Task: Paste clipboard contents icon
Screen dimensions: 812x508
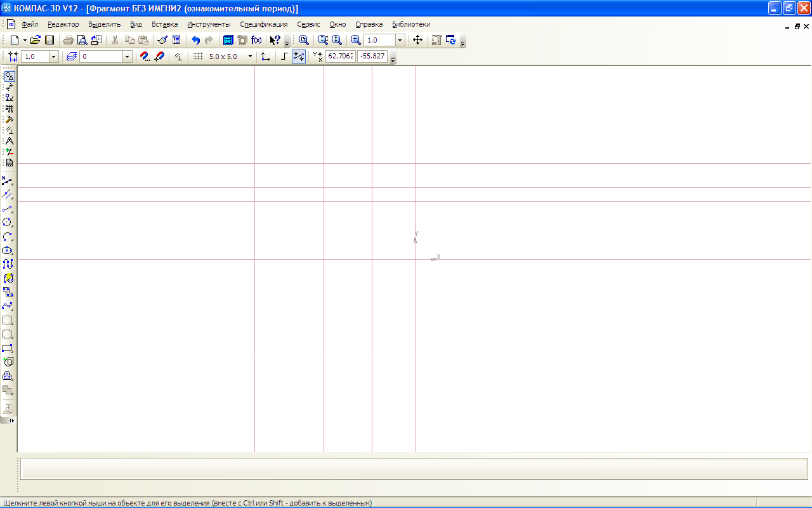Action: click(x=143, y=40)
